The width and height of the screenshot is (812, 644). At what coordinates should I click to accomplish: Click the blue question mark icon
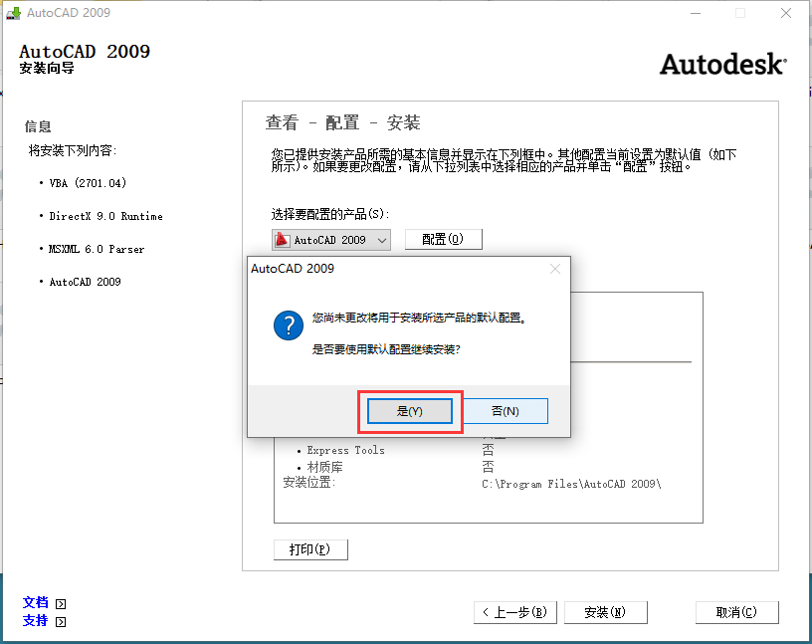pos(289,325)
